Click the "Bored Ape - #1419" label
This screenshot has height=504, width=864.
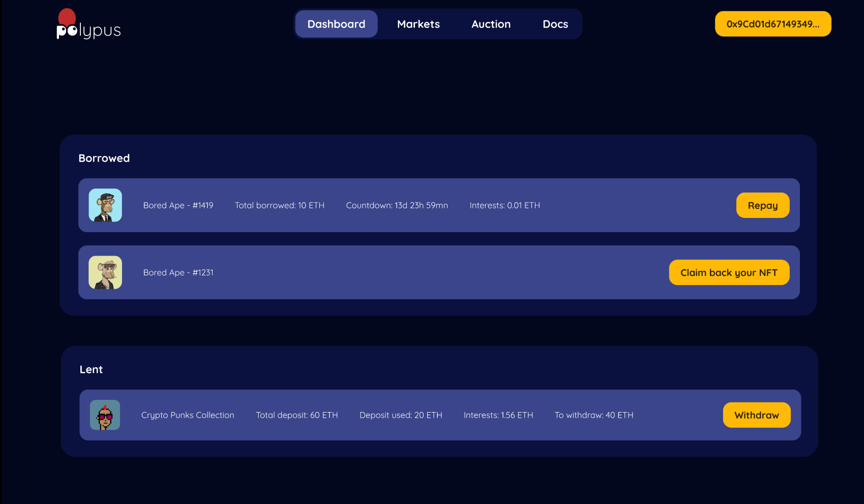178,205
